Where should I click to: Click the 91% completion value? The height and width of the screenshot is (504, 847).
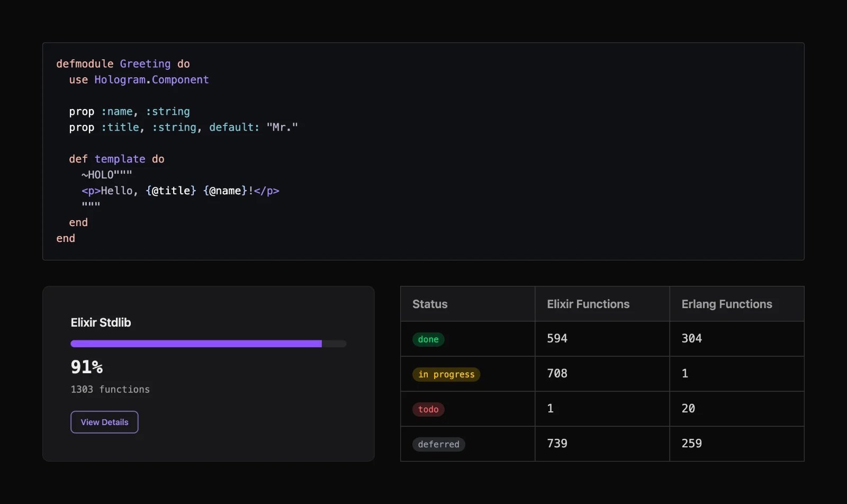pyautogui.click(x=87, y=366)
